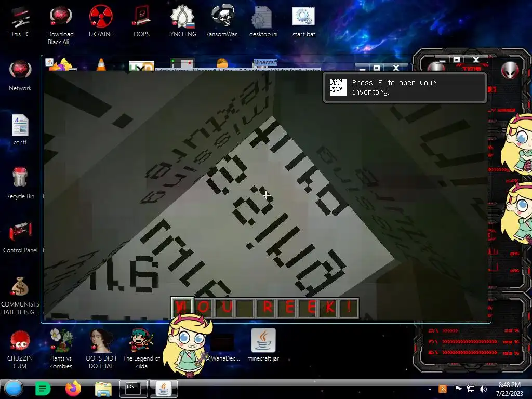Image resolution: width=532 pixels, height=399 pixels.
Task: Open the LYNCHING desktop shortcut
Action: point(182,22)
